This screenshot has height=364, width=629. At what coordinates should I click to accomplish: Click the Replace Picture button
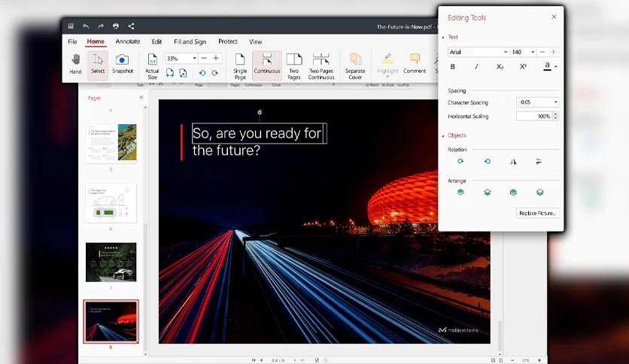coord(537,214)
